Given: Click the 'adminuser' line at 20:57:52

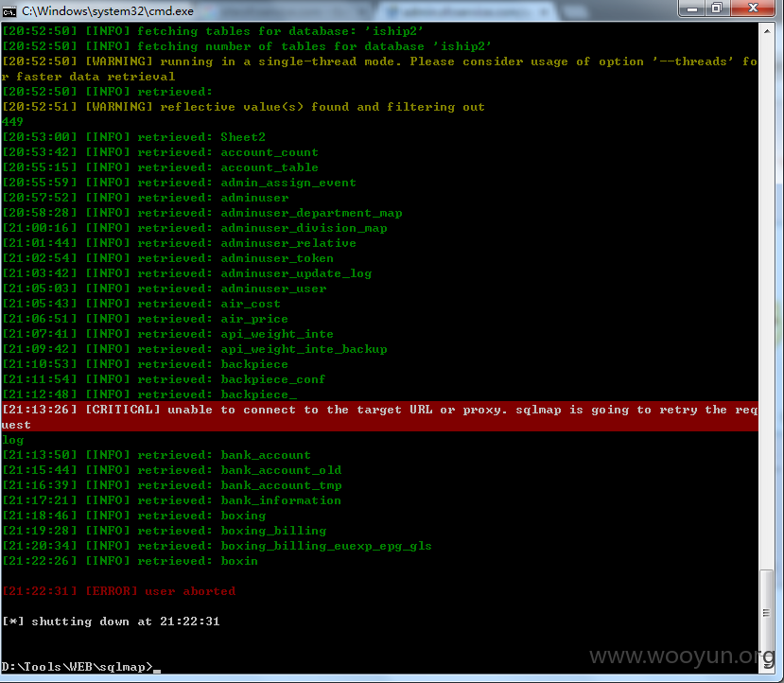Looking at the screenshot, I should (x=146, y=198).
